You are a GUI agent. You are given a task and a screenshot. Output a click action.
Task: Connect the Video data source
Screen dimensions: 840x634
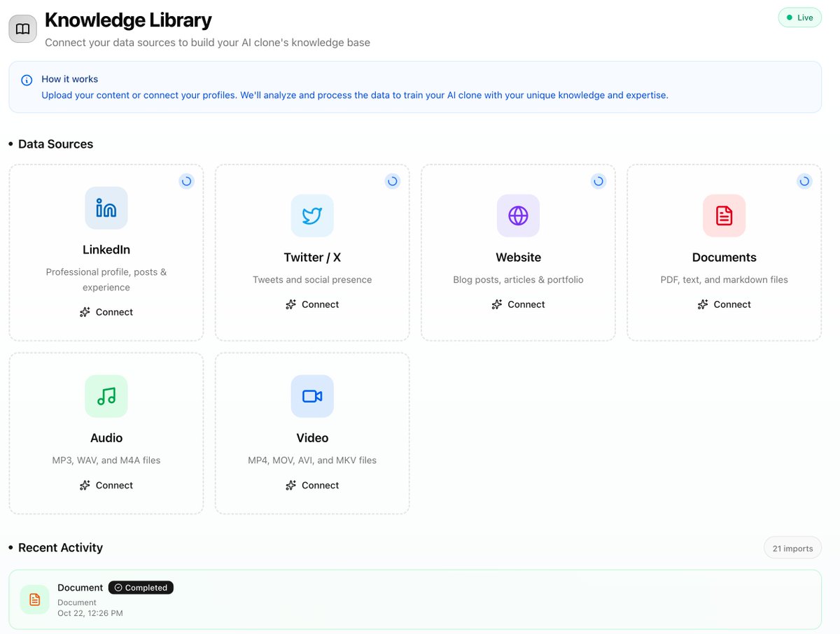click(x=312, y=485)
